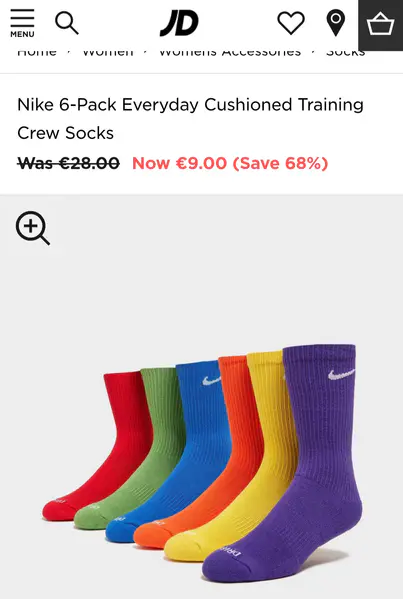The width and height of the screenshot is (403, 599).
Task: Tap the search magnifier icon
Action: [x=67, y=23]
